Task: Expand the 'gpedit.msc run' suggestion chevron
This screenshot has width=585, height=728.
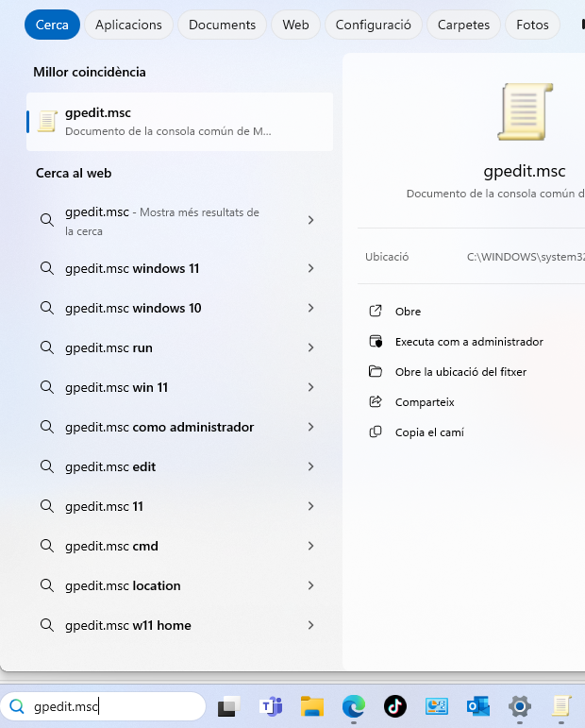Action: 310,347
